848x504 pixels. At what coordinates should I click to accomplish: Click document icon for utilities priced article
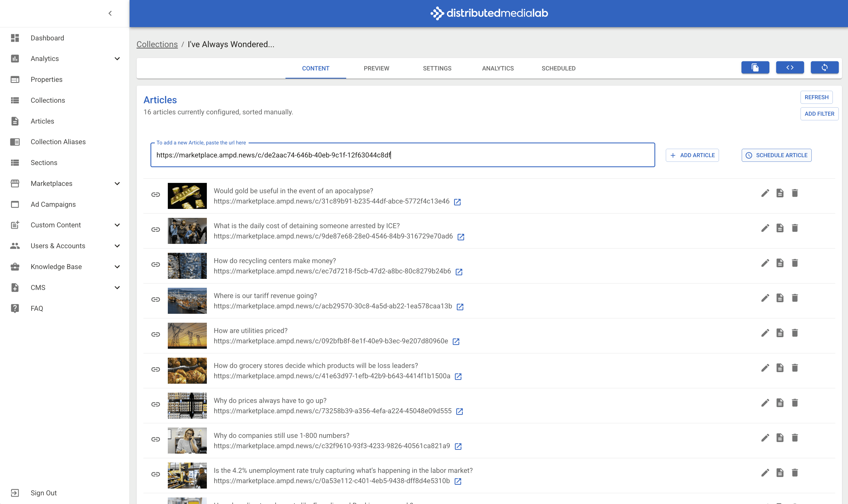tap(780, 333)
